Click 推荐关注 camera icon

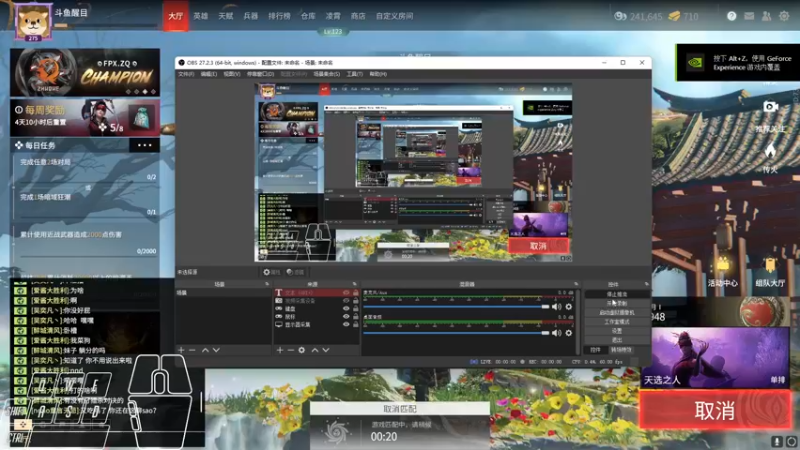770,107
